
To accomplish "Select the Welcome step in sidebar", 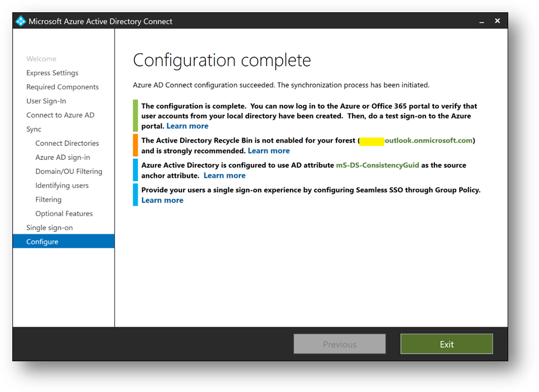I will pos(41,59).
